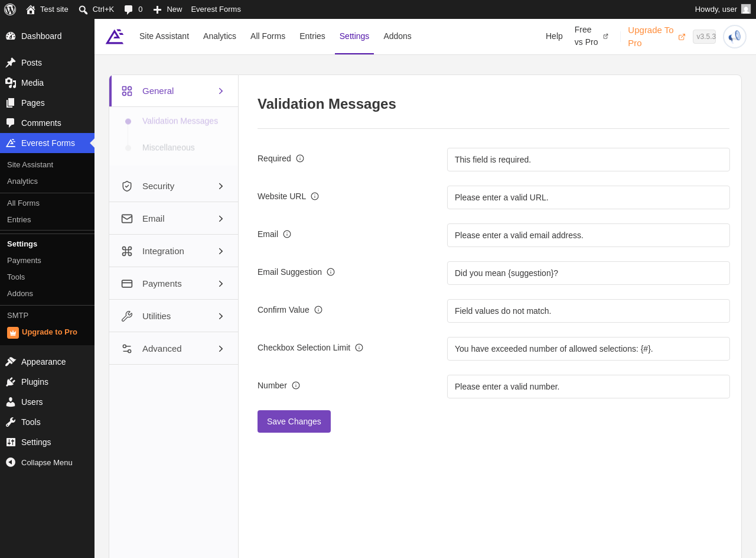Open the Help link

coord(554,36)
